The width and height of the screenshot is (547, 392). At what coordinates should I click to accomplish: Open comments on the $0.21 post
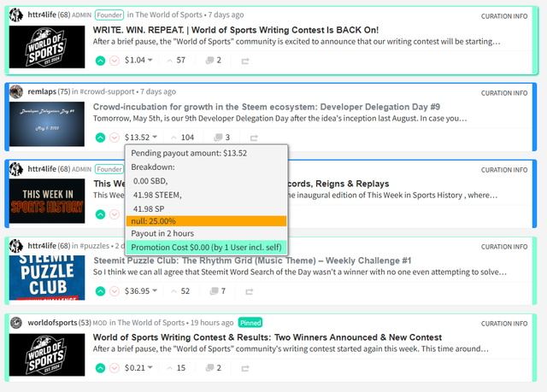[213, 367]
